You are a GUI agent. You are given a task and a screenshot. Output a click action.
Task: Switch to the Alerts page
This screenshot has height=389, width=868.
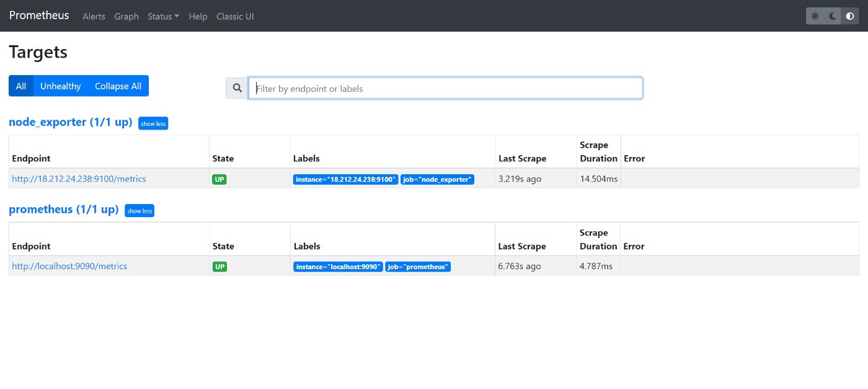[94, 16]
